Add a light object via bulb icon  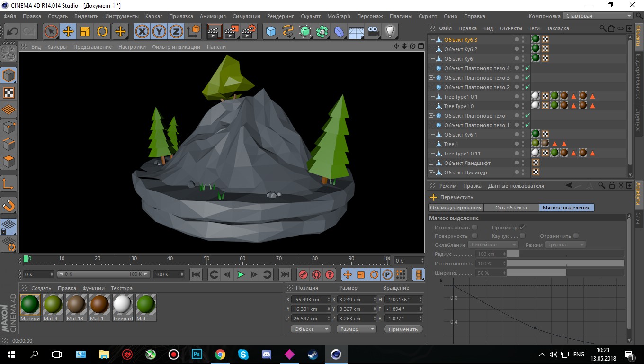pyautogui.click(x=390, y=32)
